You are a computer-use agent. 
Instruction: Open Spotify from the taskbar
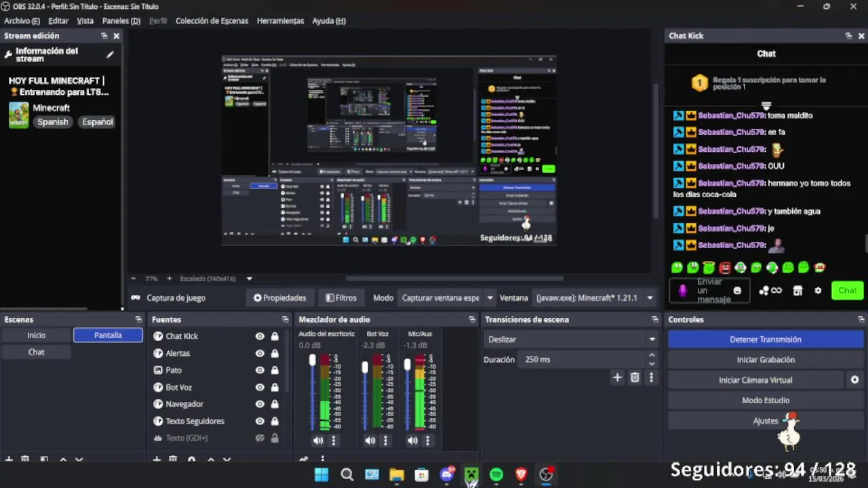pos(496,475)
